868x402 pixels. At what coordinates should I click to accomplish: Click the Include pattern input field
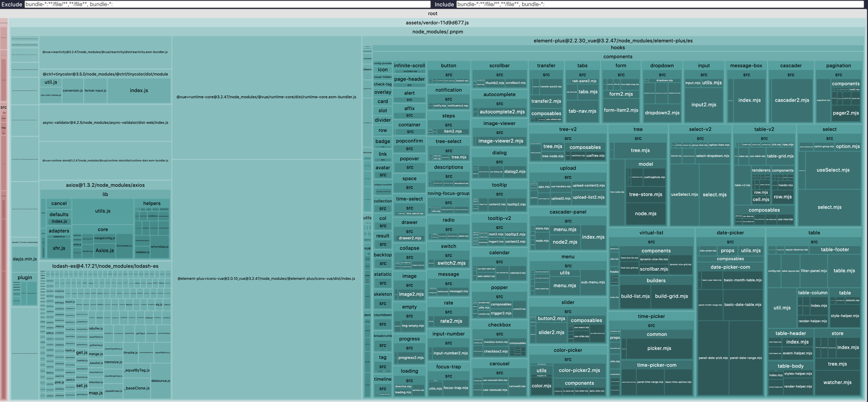click(657, 4)
